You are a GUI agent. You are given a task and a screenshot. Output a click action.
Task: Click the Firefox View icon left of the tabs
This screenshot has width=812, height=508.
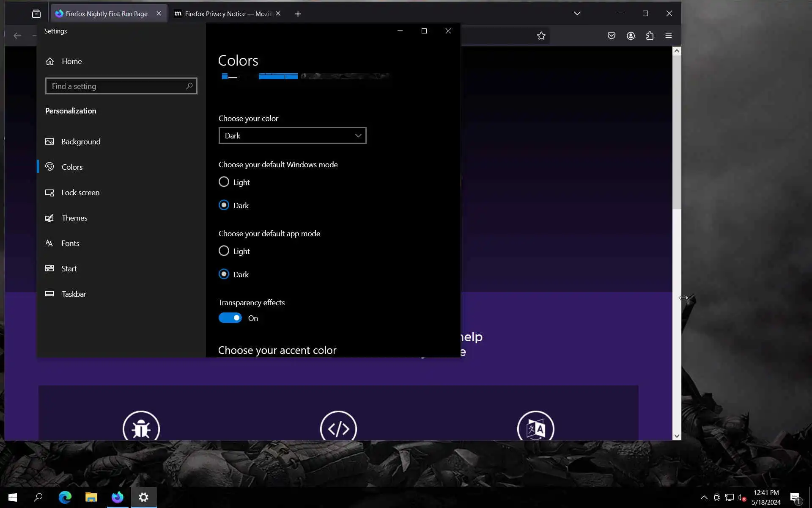(36, 14)
